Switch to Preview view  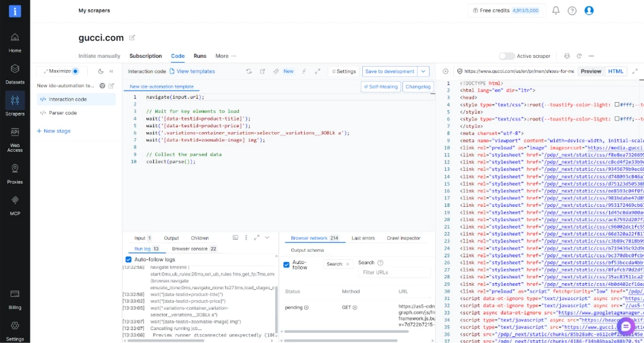[591, 71]
